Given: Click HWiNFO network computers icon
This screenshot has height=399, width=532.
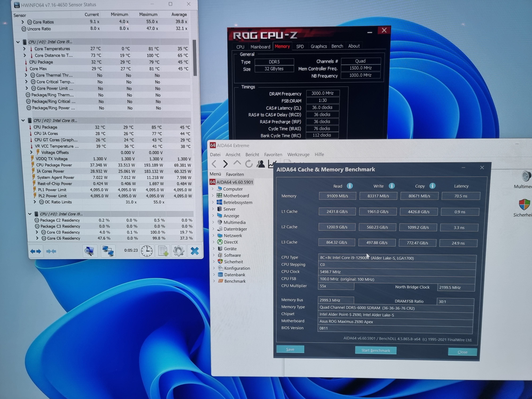Looking at the screenshot, I should [108, 251].
